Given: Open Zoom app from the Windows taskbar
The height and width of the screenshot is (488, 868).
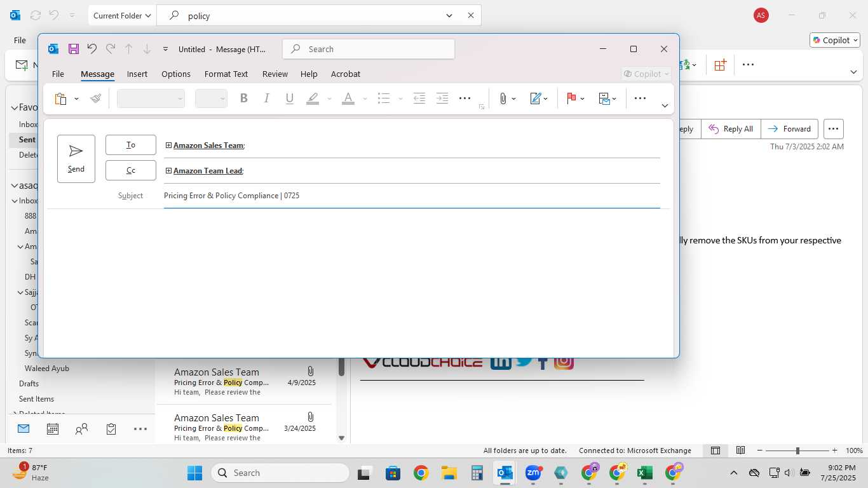Looking at the screenshot, I should pyautogui.click(x=532, y=473).
